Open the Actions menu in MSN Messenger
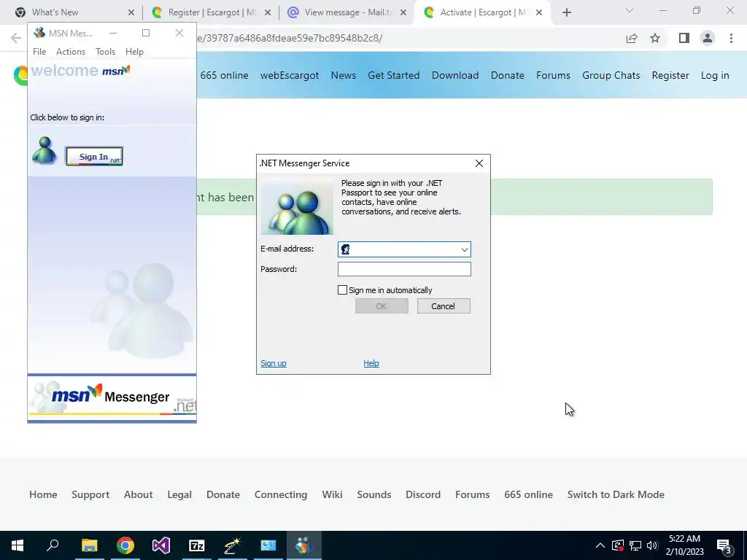This screenshot has width=747, height=560. [x=71, y=52]
